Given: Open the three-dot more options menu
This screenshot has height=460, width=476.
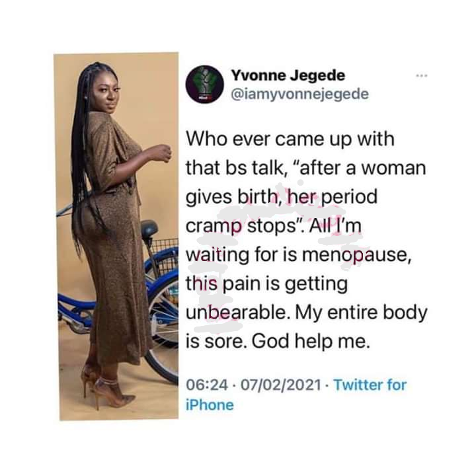Looking at the screenshot, I should click(x=422, y=75).
